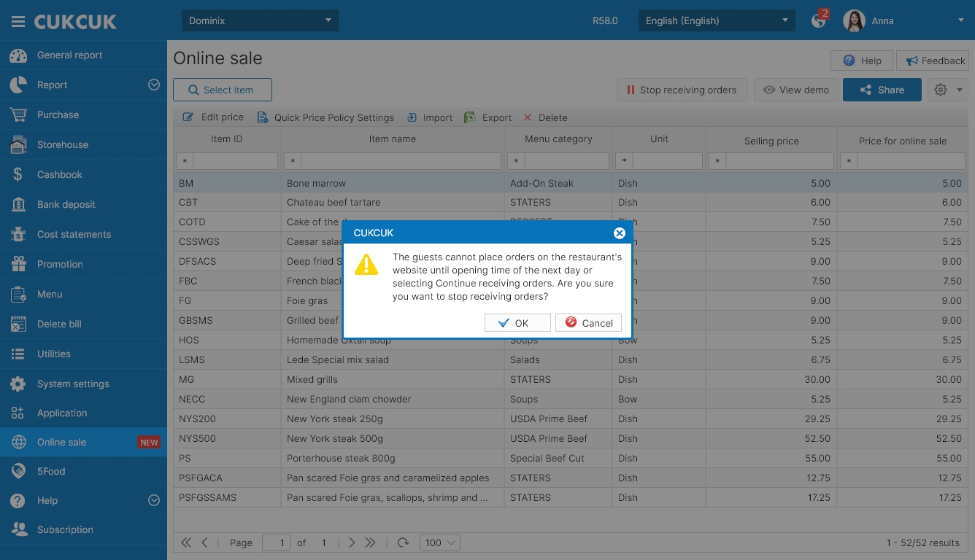Open the settings gear dropdown
This screenshot has height=560, width=975.
pos(947,90)
